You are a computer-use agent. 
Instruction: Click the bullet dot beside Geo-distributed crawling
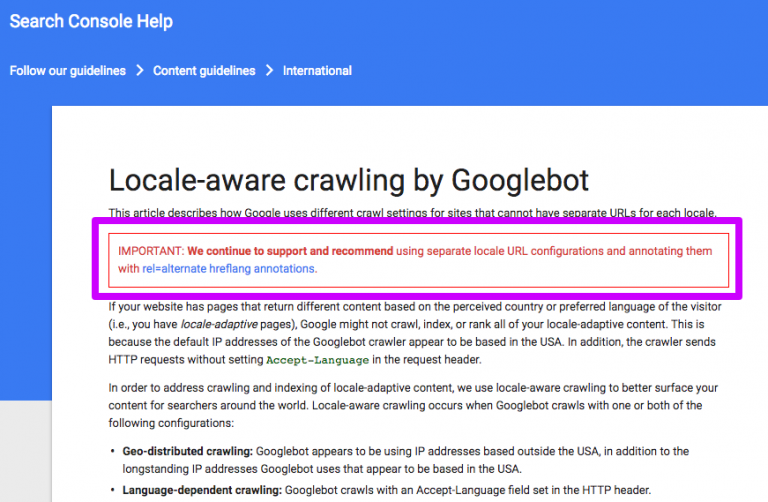111,453
